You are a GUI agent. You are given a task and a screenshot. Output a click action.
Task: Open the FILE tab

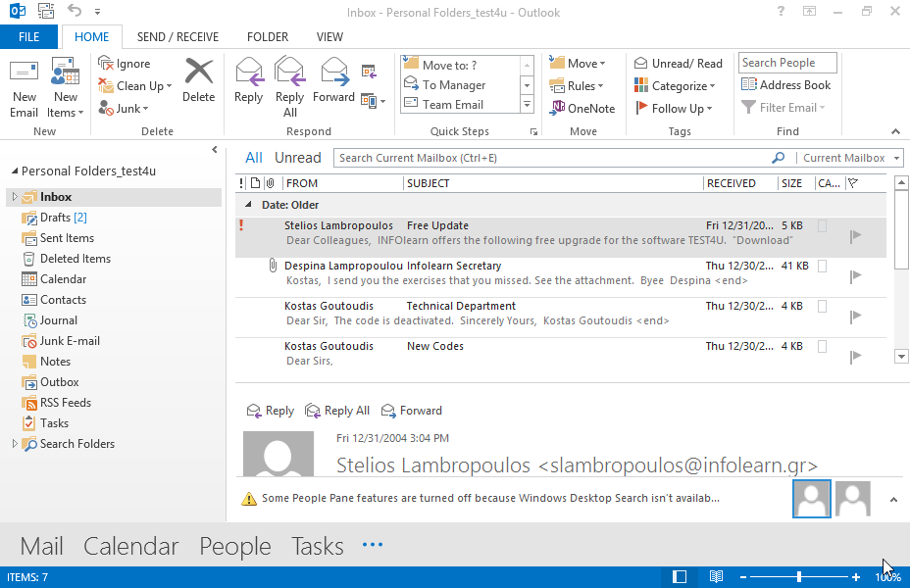(29, 37)
